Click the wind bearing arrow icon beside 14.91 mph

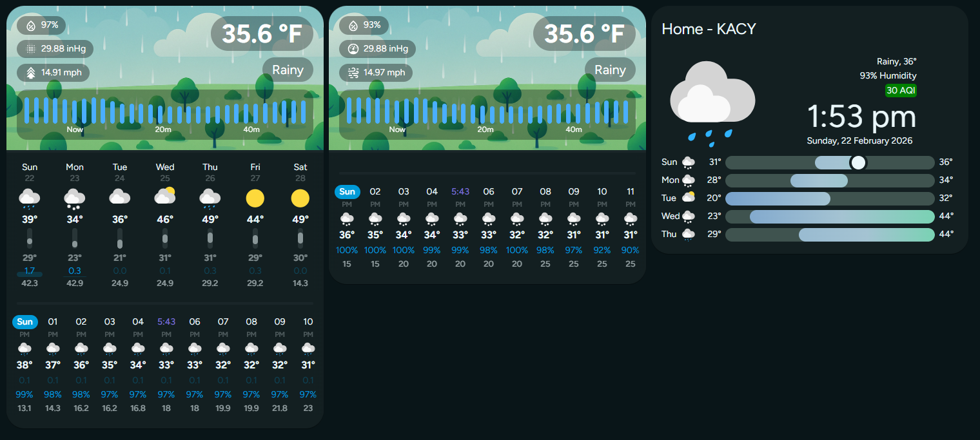point(30,73)
